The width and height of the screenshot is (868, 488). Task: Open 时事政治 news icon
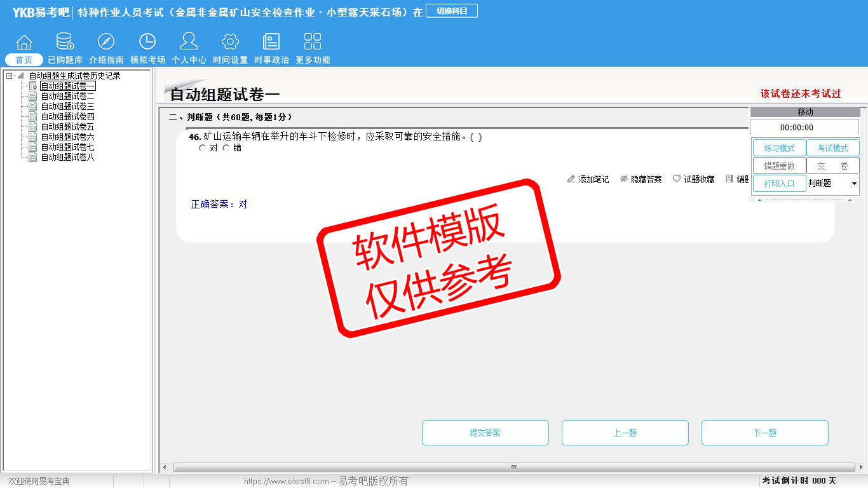pyautogui.click(x=271, y=43)
